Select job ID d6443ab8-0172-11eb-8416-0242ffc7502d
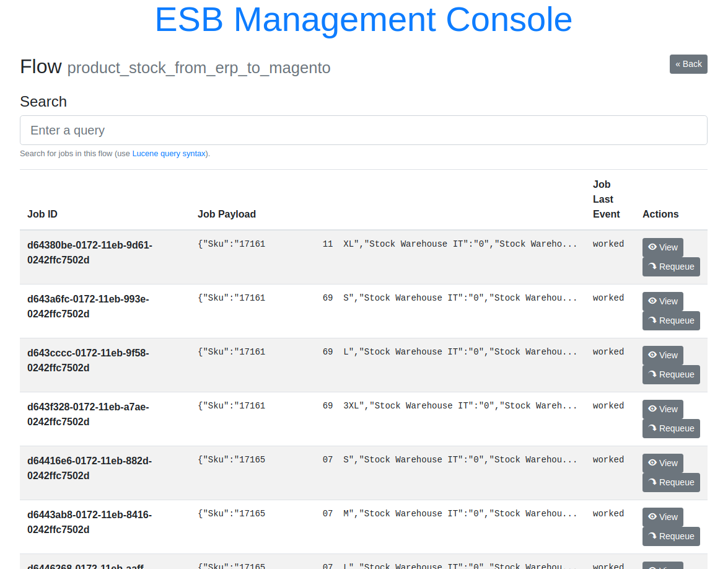The height and width of the screenshot is (569, 728). 90,522
